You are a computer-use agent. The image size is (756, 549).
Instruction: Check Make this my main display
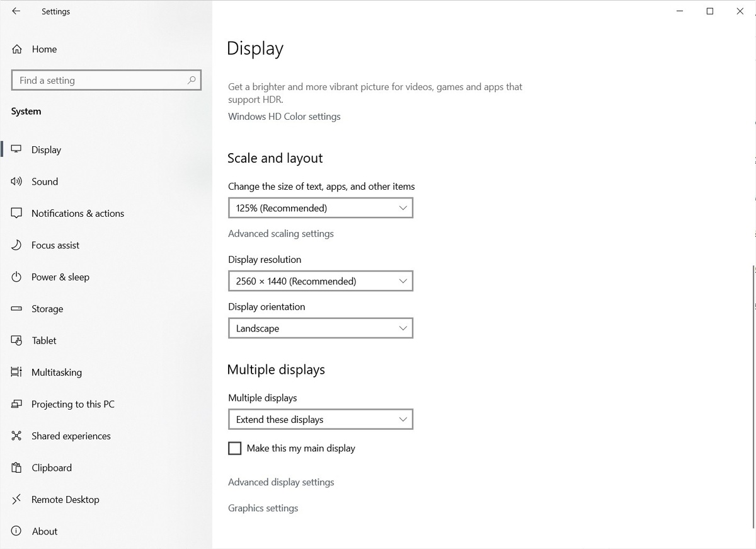tap(235, 448)
